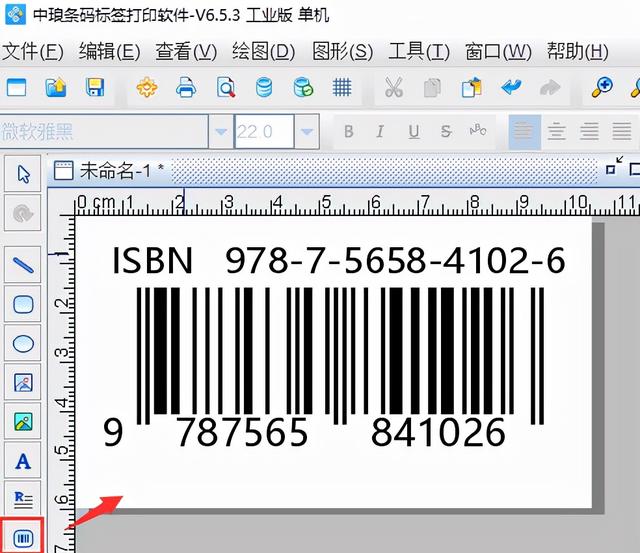Image resolution: width=640 pixels, height=553 pixels.
Task: Redo with the gray arrow icon
Action: [x=550, y=87]
